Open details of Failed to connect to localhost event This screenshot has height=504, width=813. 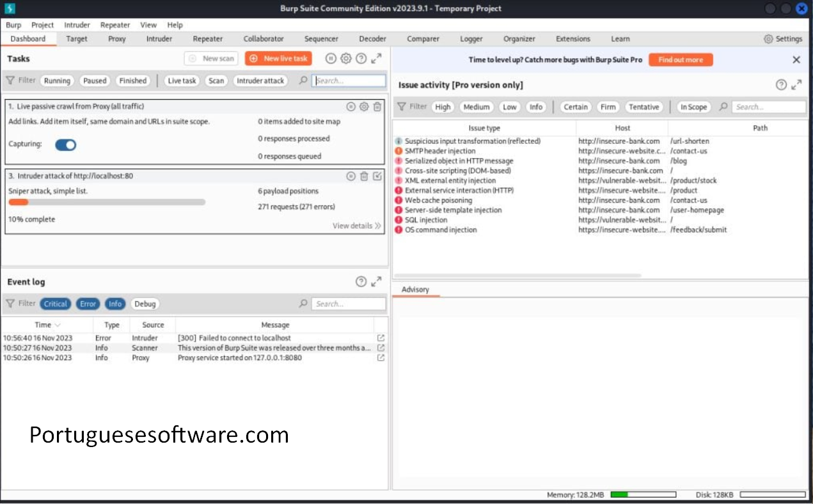[381, 338]
